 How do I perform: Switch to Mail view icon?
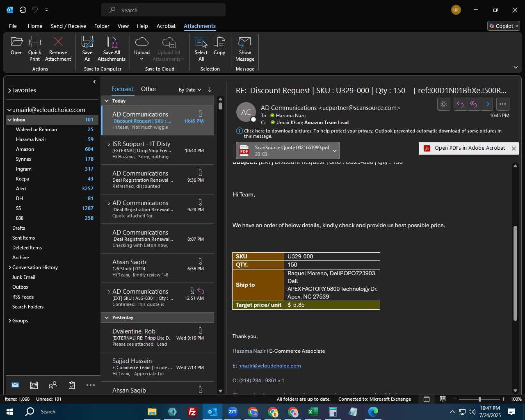tap(15, 385)
